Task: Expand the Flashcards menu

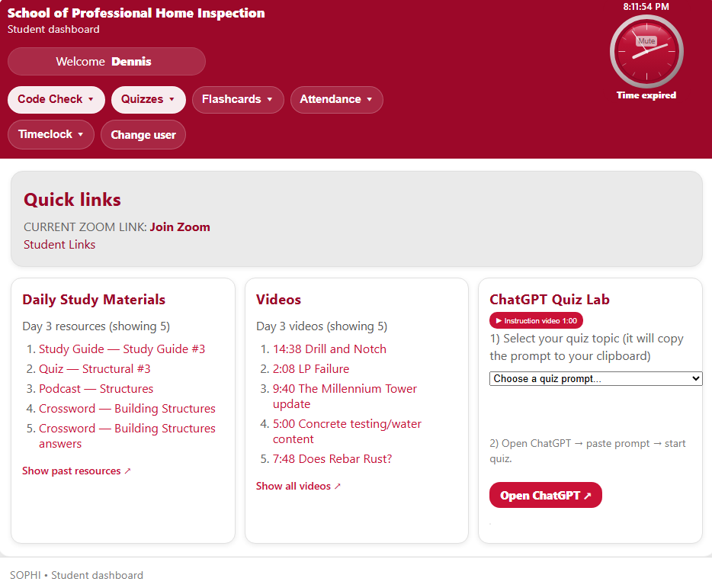Action: (x=237, y=100)
